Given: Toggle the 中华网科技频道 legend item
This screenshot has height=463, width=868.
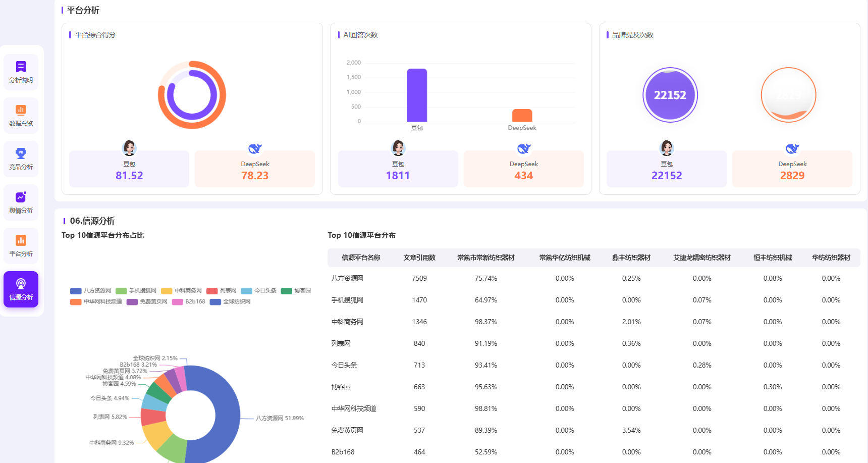Looking at the screenshot, I should point(96,302).
